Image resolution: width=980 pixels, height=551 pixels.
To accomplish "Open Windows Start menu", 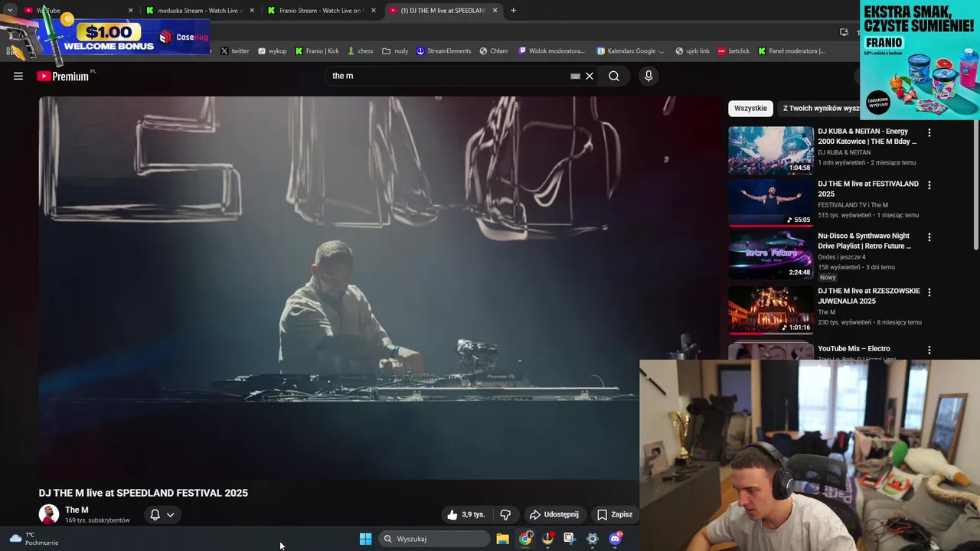I will click(366, 539).
